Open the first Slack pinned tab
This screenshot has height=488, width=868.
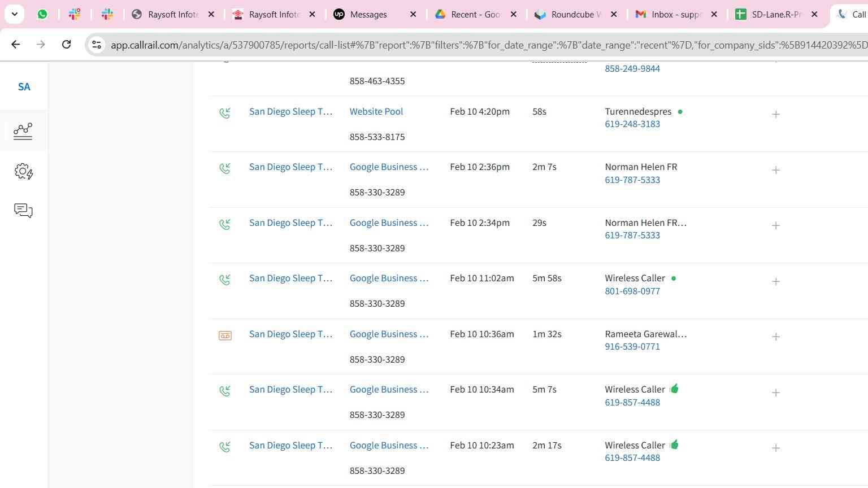click(x=75, y=14)
